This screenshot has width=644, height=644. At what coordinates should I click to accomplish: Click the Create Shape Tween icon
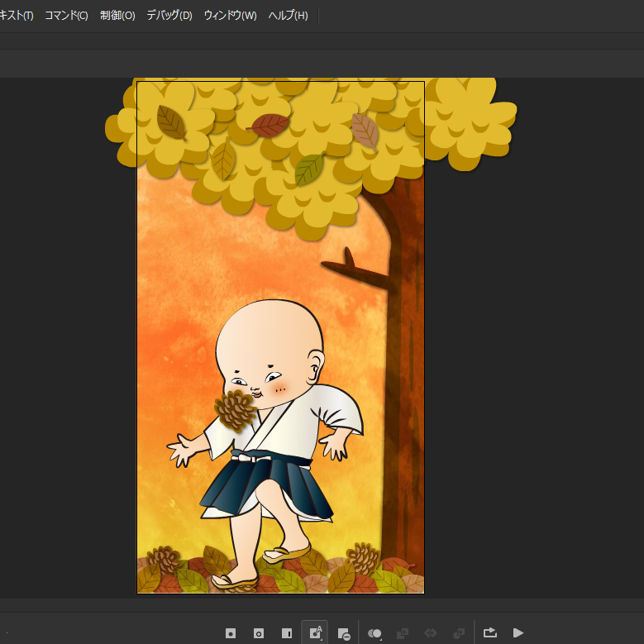(x=459, y=633)
